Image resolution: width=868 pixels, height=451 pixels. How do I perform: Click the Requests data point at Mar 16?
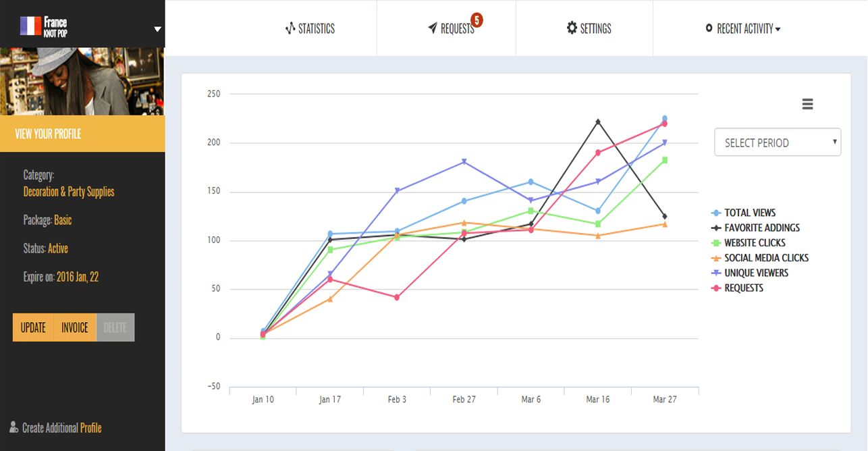pos(598,153)
